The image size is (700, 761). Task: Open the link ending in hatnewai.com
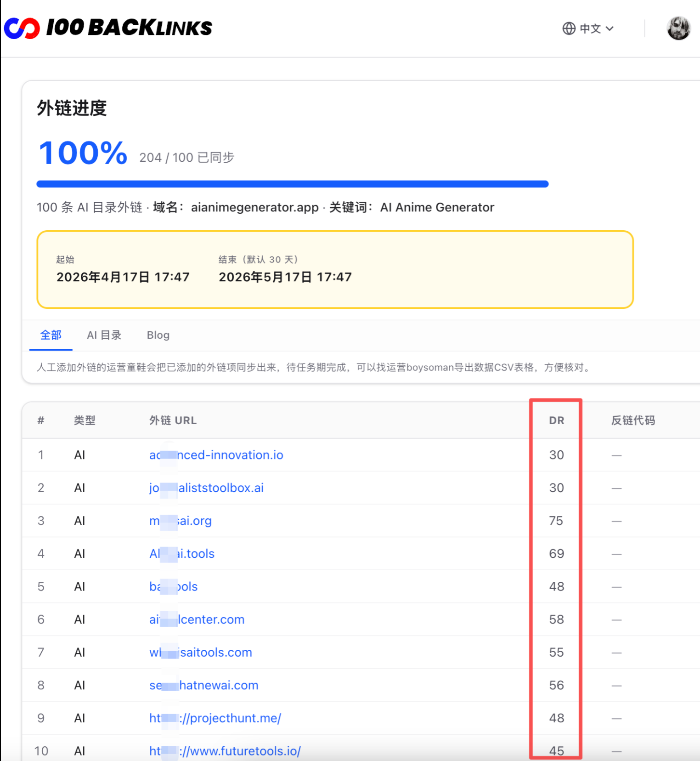pyautogui.click(x=204, y=685)
